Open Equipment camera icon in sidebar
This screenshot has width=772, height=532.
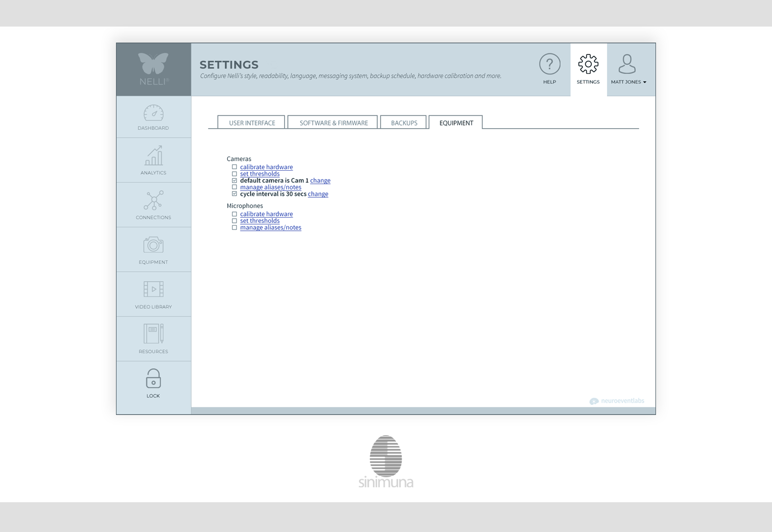(153, 245)
